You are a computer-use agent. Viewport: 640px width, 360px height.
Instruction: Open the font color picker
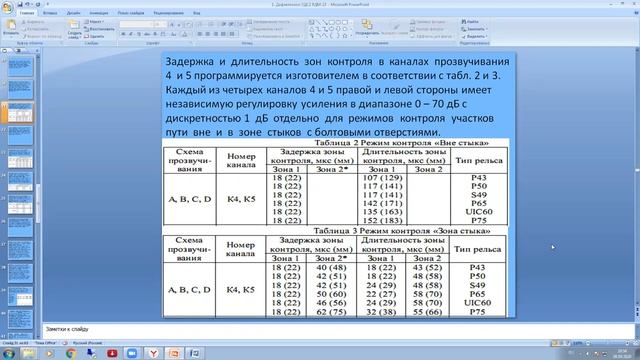coord(185,34)
